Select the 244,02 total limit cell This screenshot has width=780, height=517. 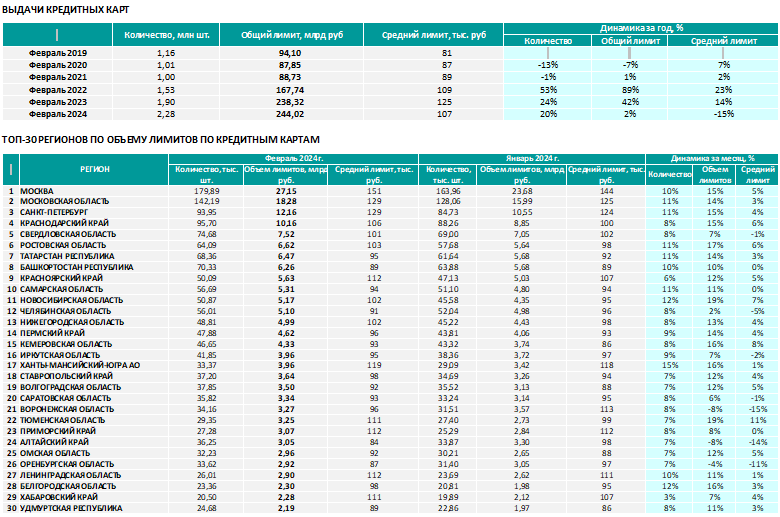290,114
